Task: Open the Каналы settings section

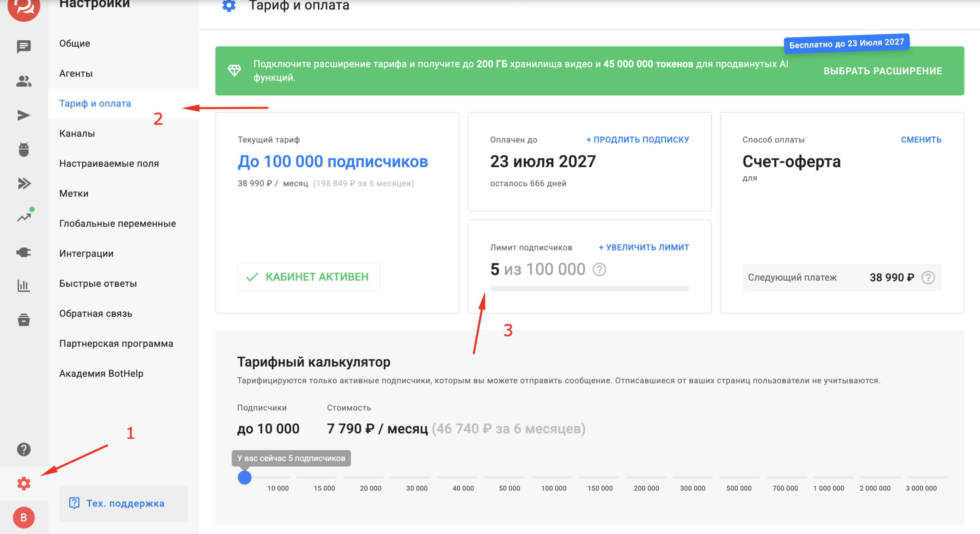Action: point(77,133)
